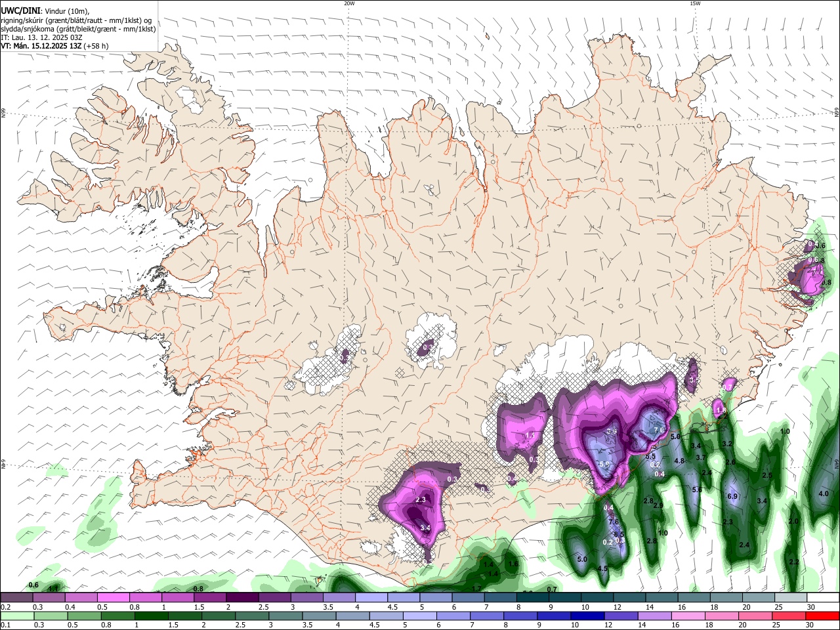840x630 pixels.
Task: Select dark teal swatch between 9 and 10 in snow legend
Action: pyautogui.click(x=564, y=597)
